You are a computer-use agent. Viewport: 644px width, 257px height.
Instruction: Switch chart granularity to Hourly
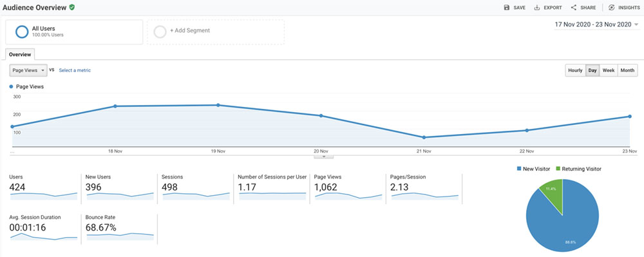point(575,70)
